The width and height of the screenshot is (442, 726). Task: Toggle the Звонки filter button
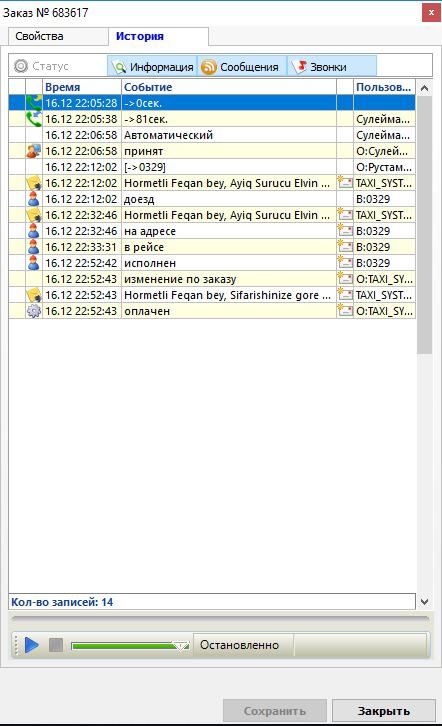point(332,67)
